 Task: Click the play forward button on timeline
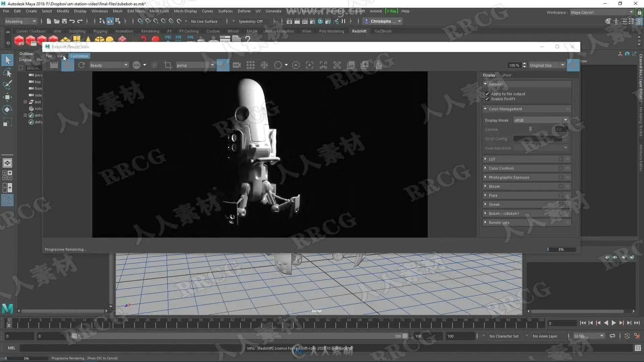613,323
